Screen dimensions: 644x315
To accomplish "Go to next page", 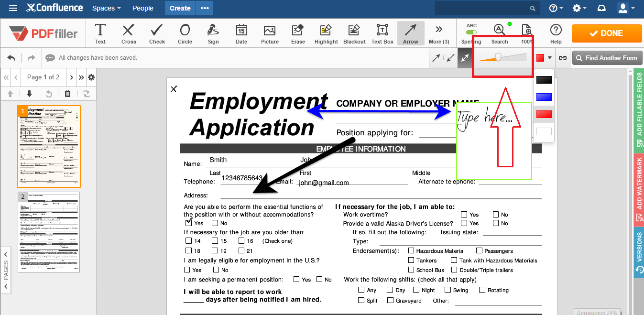I will (72, 77).
